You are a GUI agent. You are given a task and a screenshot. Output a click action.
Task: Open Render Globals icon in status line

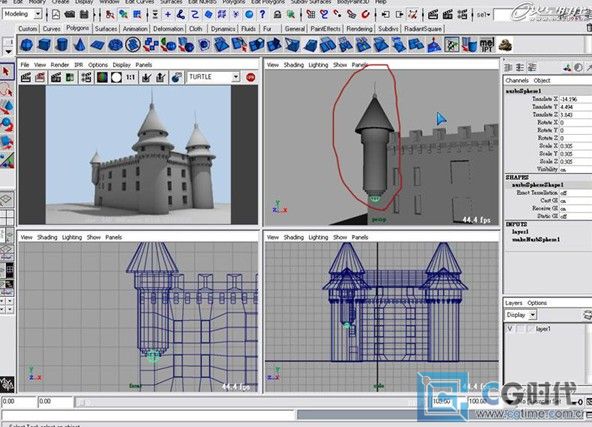tap(462, 15)
